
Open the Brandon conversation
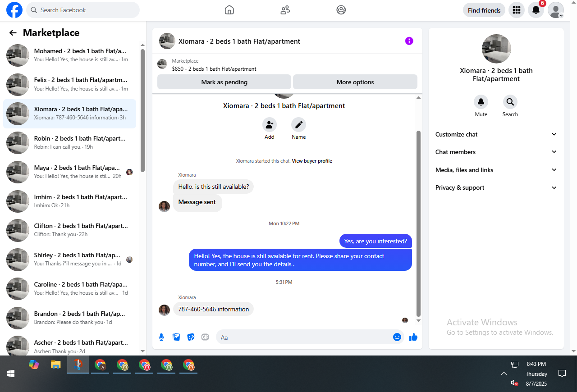coord(70,318)
